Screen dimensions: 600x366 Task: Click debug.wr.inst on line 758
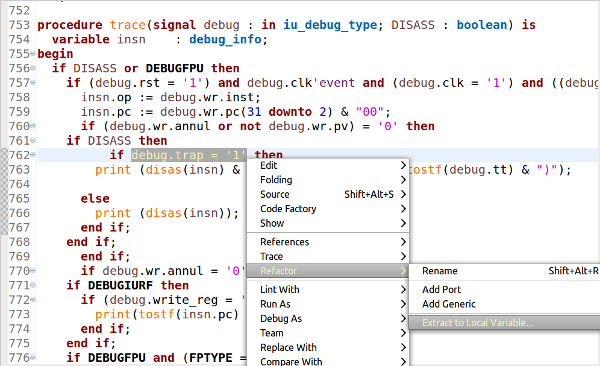point(208,97)
